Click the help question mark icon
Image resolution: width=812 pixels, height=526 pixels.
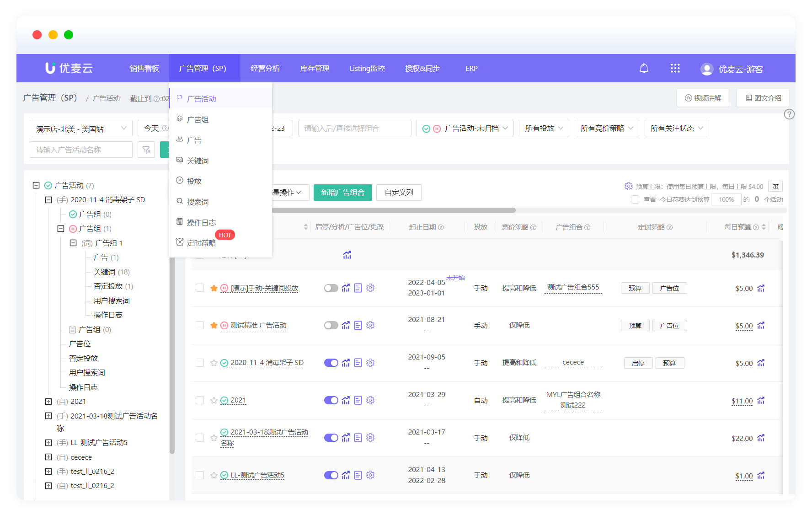point(789,114)
